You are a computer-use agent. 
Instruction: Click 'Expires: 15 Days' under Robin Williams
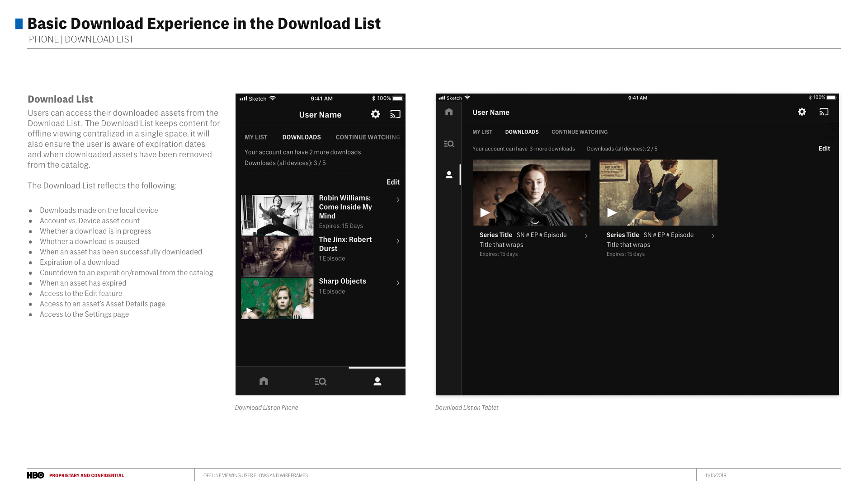pyautogui.click(x=341, y=226)
